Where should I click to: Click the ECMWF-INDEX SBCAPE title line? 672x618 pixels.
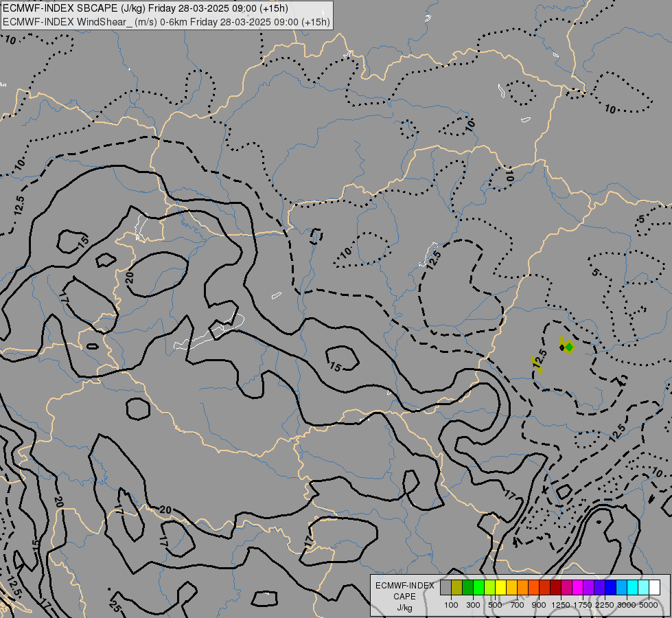click(x=146, y=8)
